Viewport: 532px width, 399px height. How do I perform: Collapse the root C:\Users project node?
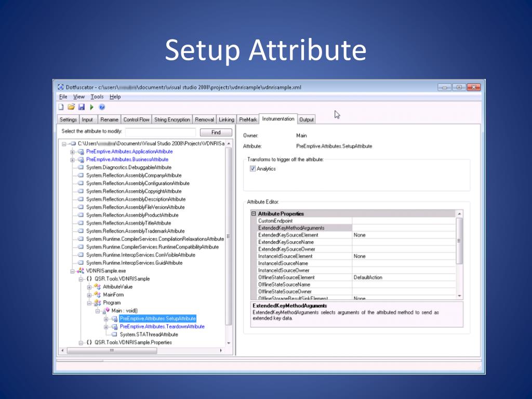click(x=64, y=144)
